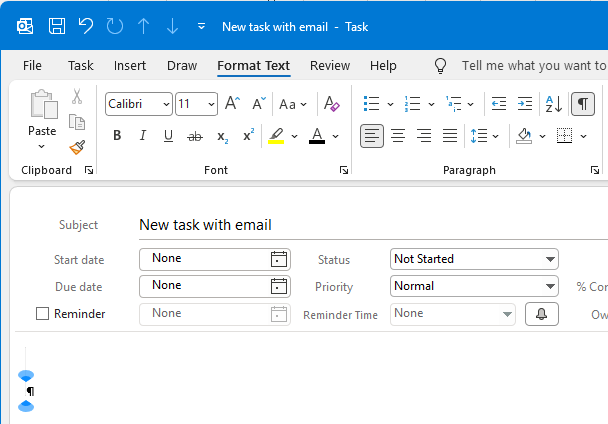Toggle italic formatting

click(143, 136)
